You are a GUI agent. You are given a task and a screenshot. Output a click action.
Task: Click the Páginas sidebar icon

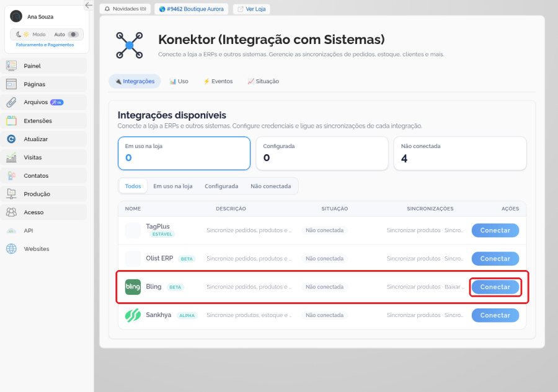pos(11,84)
